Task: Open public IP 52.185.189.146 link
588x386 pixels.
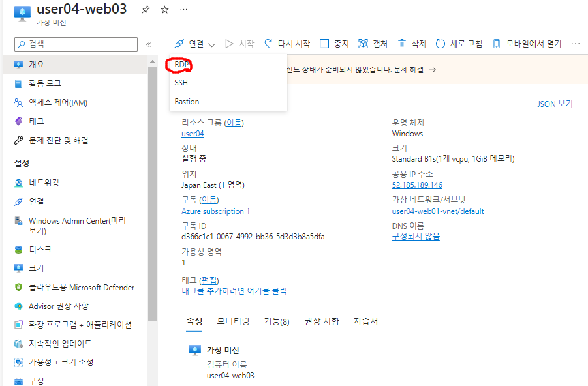Action: [x=417, y=185]
